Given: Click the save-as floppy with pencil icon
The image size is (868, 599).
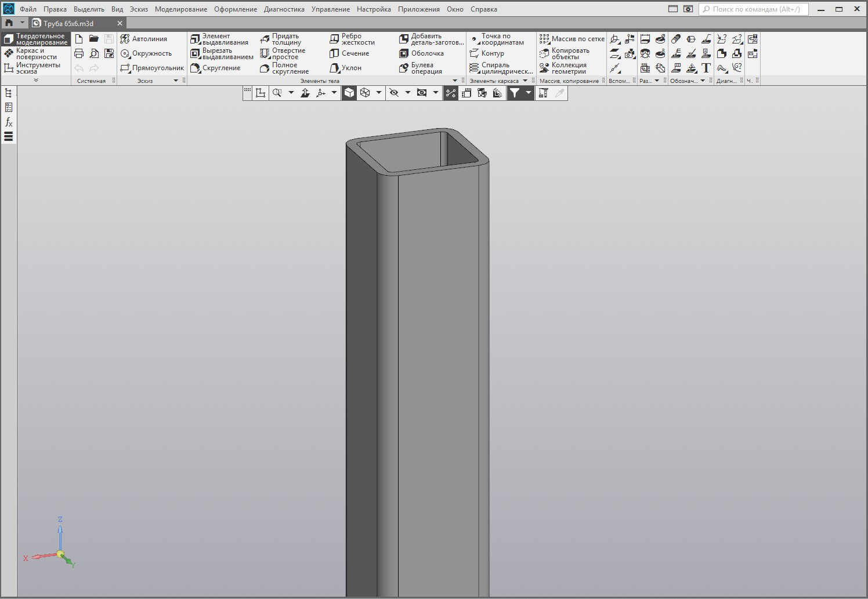Looking at the screenshot, I should (x=109, y=53).
